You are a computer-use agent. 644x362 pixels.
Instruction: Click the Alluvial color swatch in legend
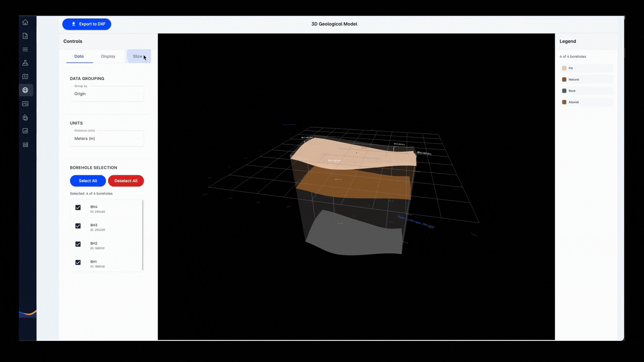point(564,102)
